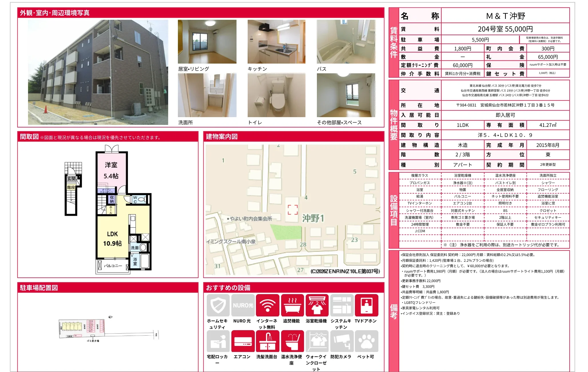Click the 2年更新型 contract period value

click(548, 165)
